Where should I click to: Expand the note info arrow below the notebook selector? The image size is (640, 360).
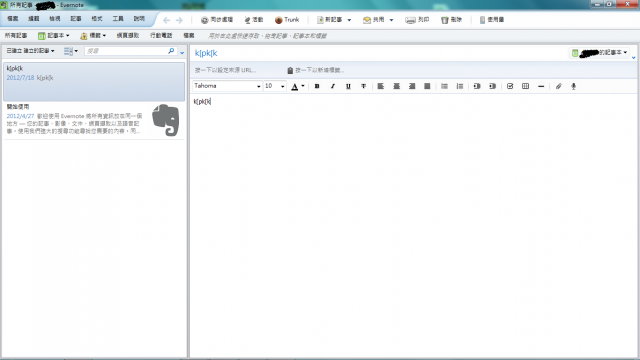coord(633,58)
